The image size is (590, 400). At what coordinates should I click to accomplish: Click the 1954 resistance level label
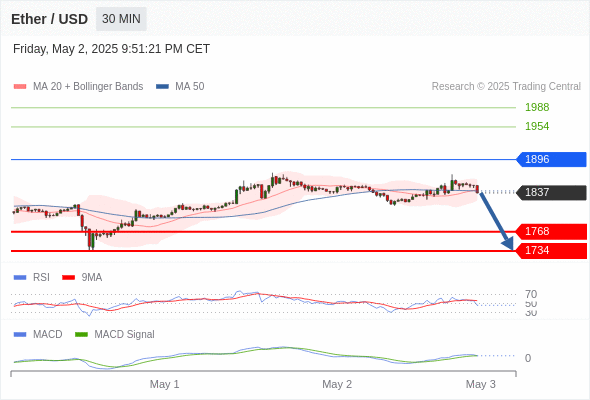(537, 126)
